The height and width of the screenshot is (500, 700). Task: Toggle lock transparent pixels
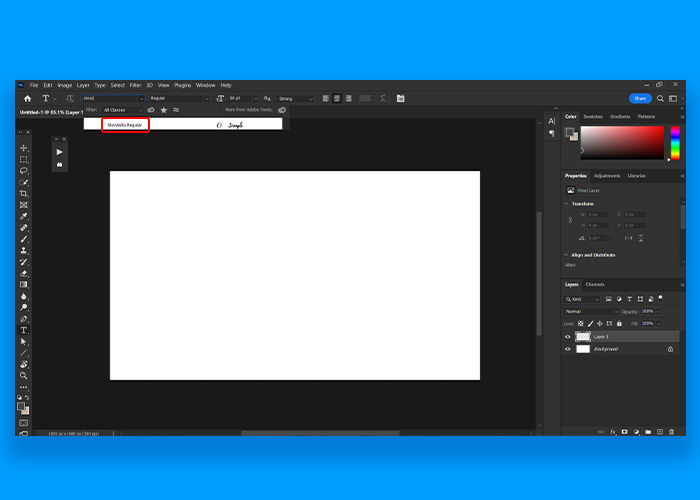point(581,324)
